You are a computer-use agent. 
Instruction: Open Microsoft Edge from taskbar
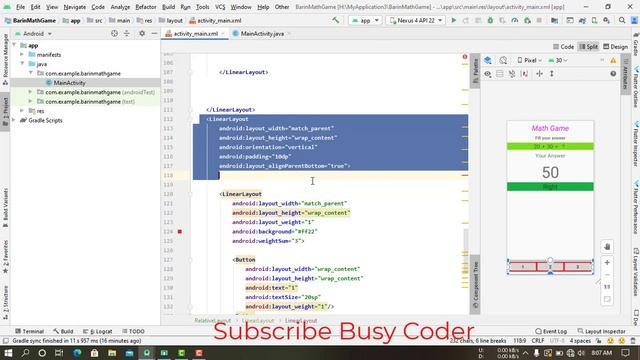click(77, 353)
